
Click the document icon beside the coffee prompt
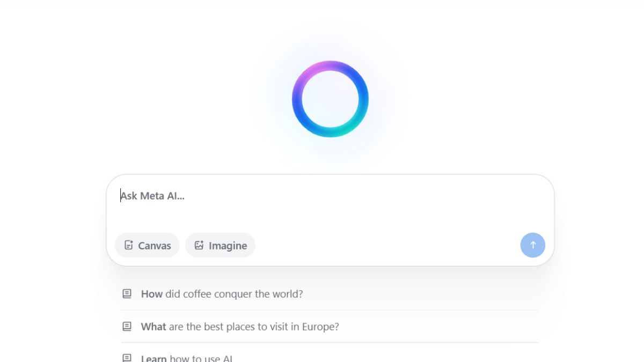coord(127,294)
